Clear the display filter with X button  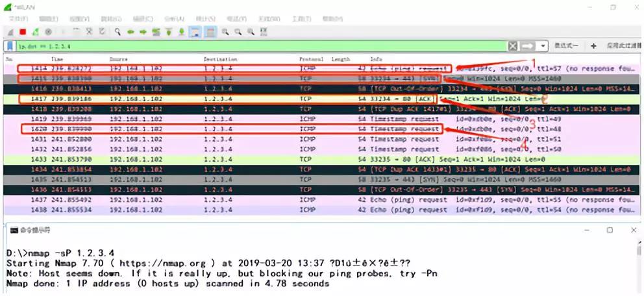[513, 46]
